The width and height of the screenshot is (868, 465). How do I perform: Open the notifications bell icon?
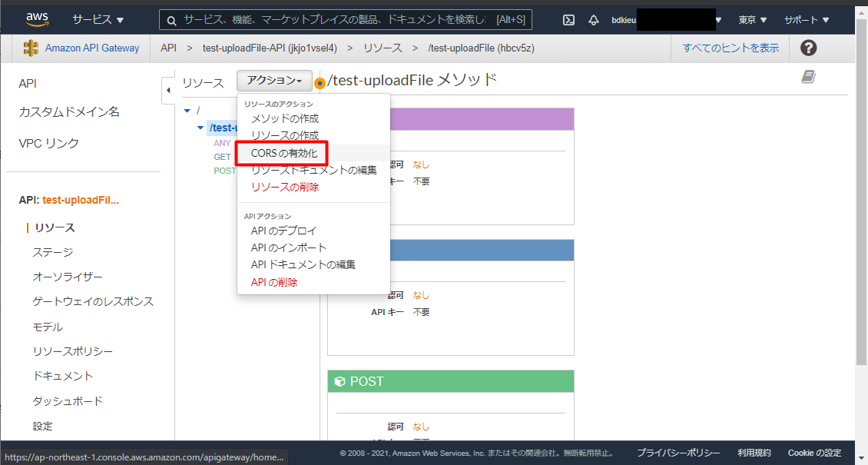coord(594,21)
